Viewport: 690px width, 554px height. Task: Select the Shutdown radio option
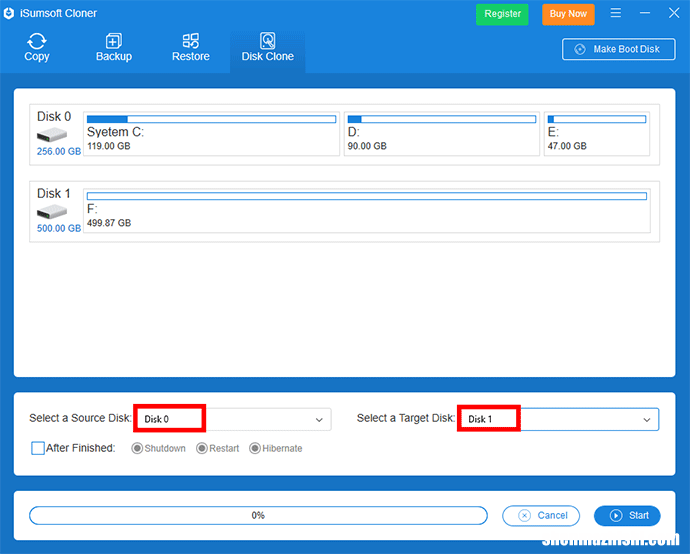tap(158, 448)
